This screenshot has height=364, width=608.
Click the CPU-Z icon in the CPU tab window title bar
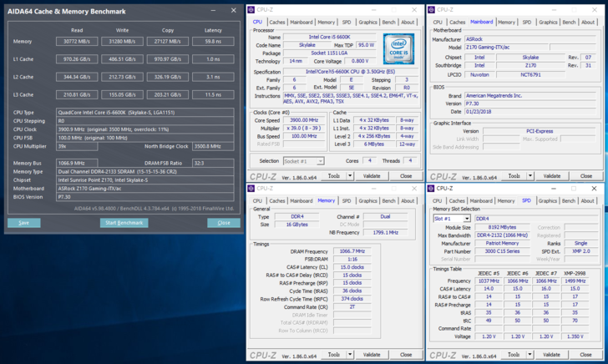coord(252,10)
